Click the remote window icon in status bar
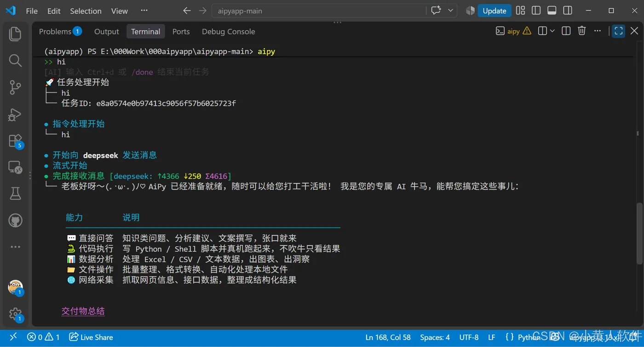Viewport: 644px width, 347px height. tap(13, 337)
